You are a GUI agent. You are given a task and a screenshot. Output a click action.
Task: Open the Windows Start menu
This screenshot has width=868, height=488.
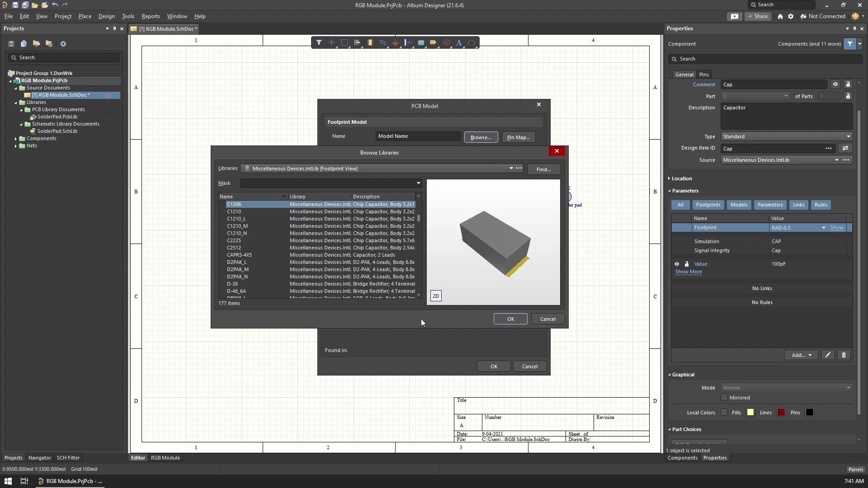(8, 481)
